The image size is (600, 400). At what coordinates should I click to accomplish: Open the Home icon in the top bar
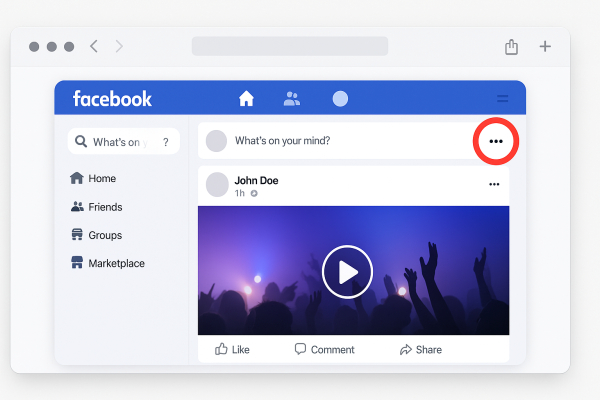(x=246, y=98)
